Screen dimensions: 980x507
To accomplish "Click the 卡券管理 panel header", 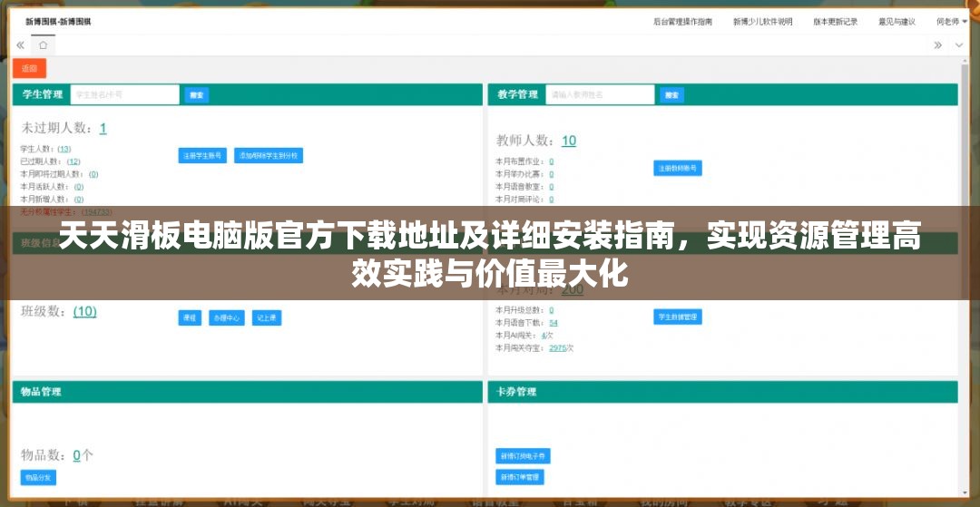I will coord(723,392).
